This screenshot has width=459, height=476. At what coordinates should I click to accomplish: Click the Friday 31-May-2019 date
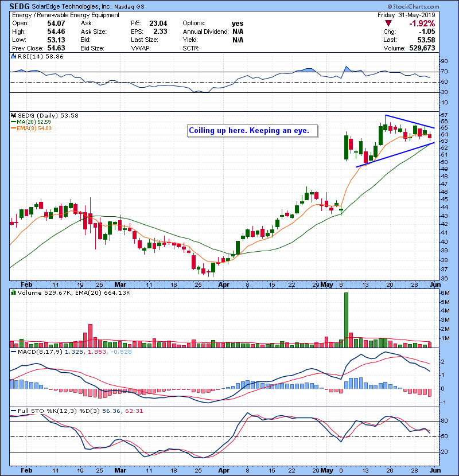pos(406,15)
